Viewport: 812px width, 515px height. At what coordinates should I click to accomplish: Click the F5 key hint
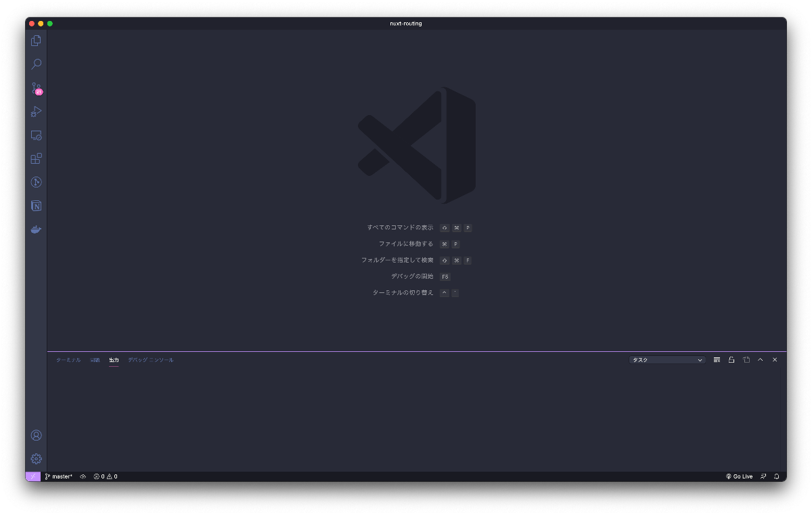coord(445,277)
